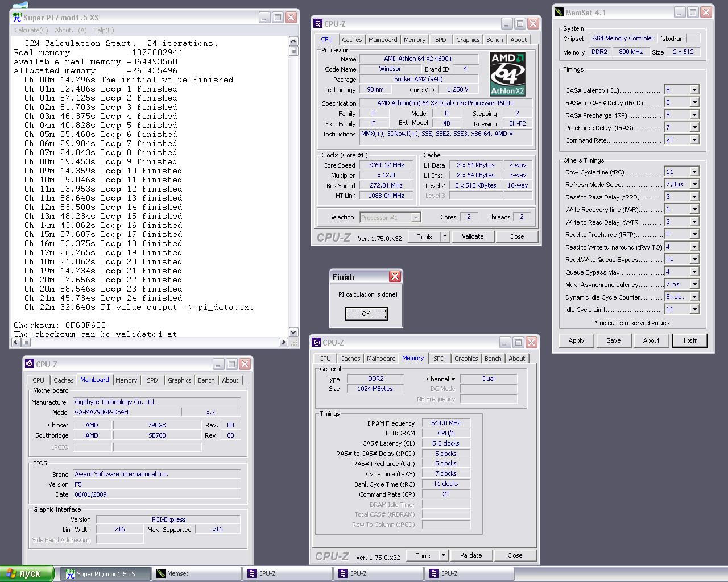Open the Row Cycle time (tRC) dropdown
Image resolution: width=728 pixels, height=582 pixels.
(694, 172)
